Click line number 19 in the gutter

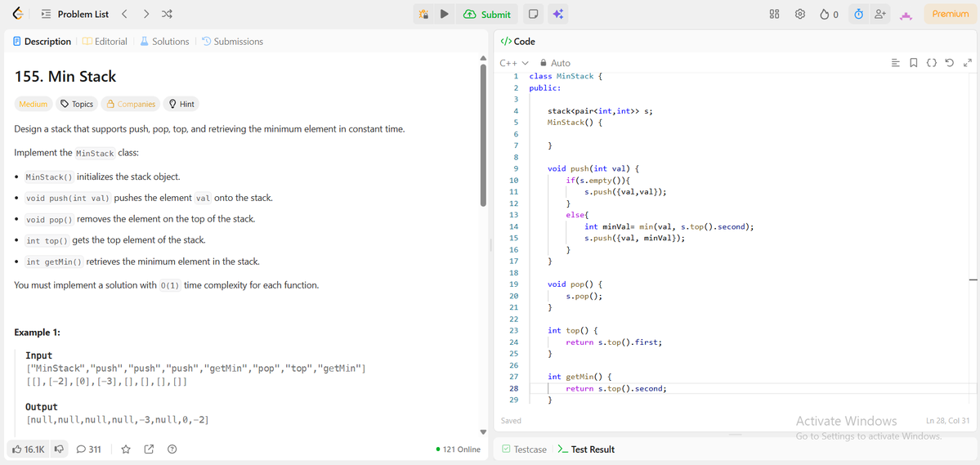514,284
